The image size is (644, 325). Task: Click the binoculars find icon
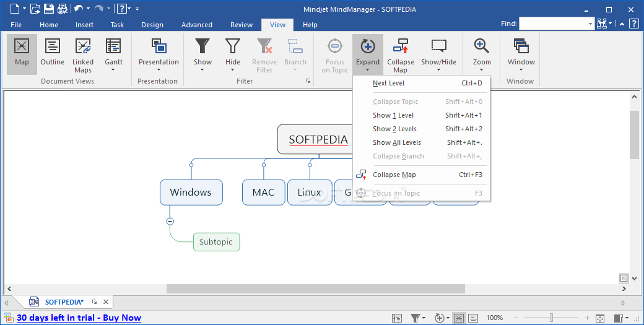pyautogui.click(x=602, y=24)
